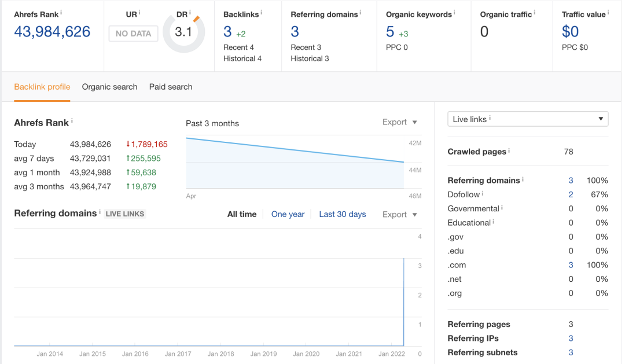The width and height of the screenshot is (625, 364).
Task: Click info icon next to Ahrefs Rank header
Action: (x=61, y=12)
